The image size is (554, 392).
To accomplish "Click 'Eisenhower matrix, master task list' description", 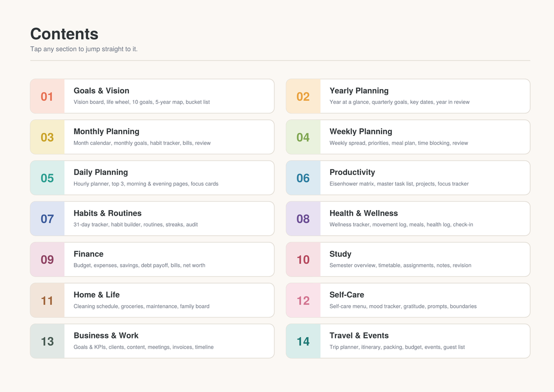I will [x=399, y=184].
